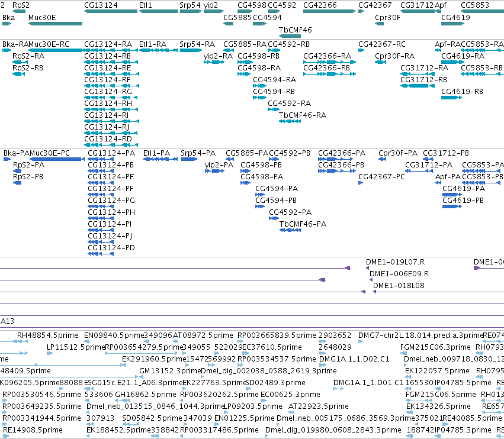Select the CG5885 gene label
Screen dimensions: 504x439
point(237,18)
